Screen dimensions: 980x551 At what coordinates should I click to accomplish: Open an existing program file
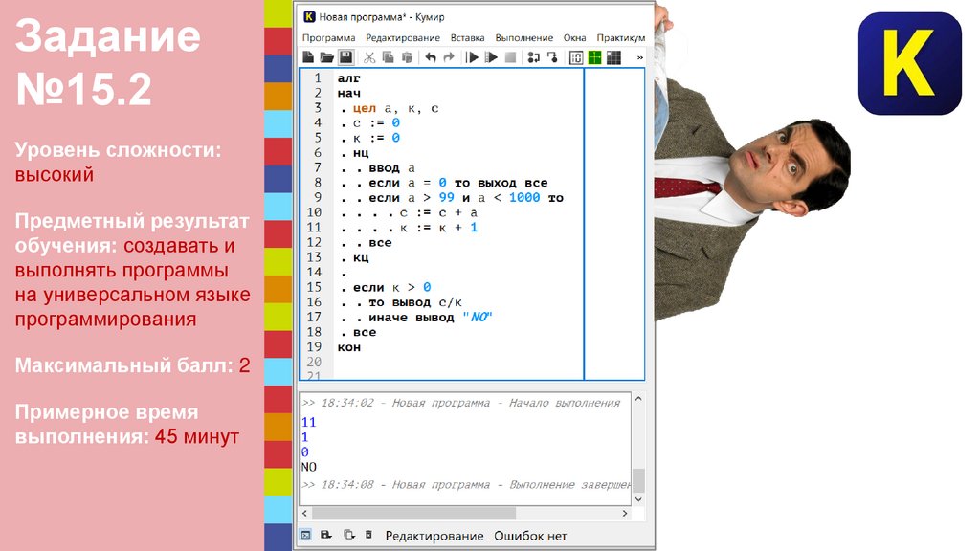(x=326, y=57)
